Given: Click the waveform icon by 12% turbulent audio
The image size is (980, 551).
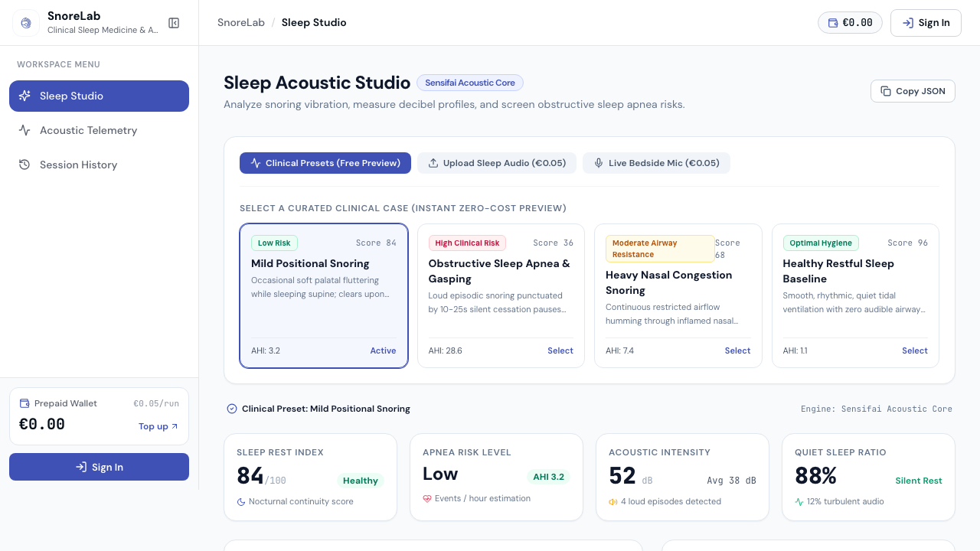Looking at the screenshot, I should 799,501.
